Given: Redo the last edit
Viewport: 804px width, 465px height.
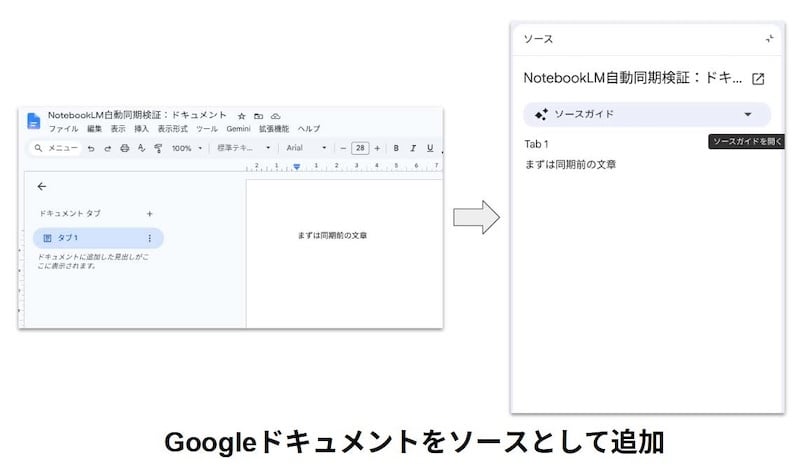Looking at the screenshot, I should click(x=108, y=148).
